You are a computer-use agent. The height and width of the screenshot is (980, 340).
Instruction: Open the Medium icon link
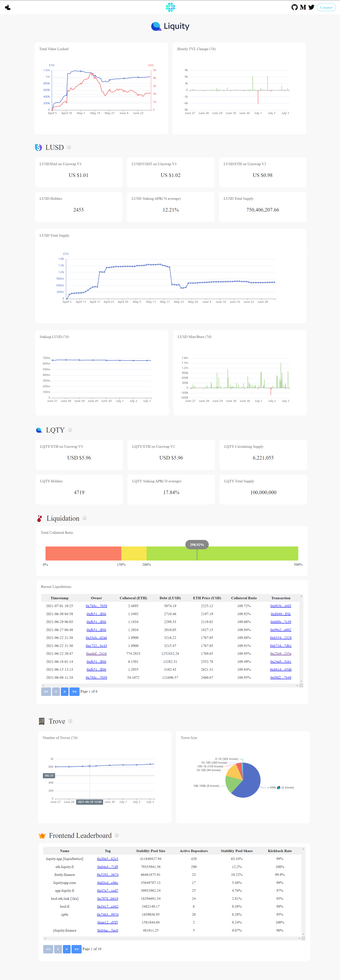point(303,7)
